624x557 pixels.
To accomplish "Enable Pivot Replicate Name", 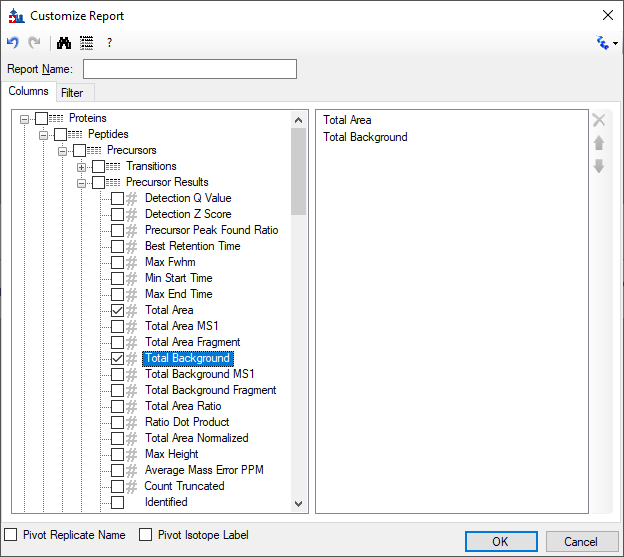I will tap(12, 535).
